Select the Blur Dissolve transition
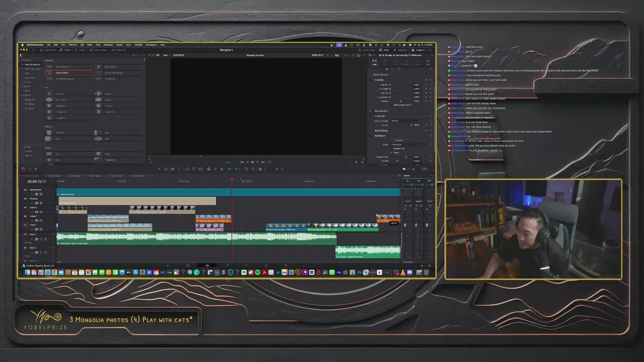Screen dimensions: 644x362 (118, 67)
